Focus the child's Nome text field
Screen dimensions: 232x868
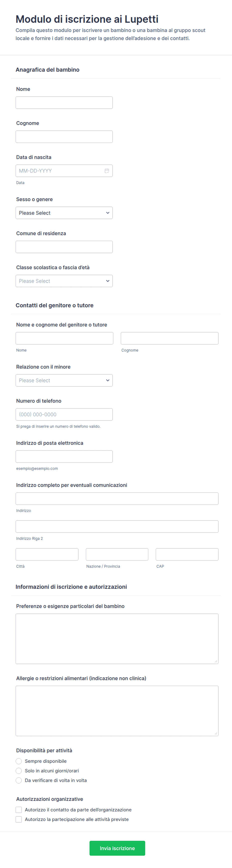(64, 103)
